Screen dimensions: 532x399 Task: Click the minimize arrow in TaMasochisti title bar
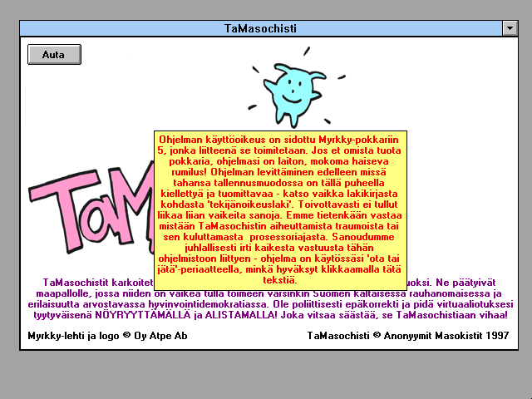click(x=510, y=28)
